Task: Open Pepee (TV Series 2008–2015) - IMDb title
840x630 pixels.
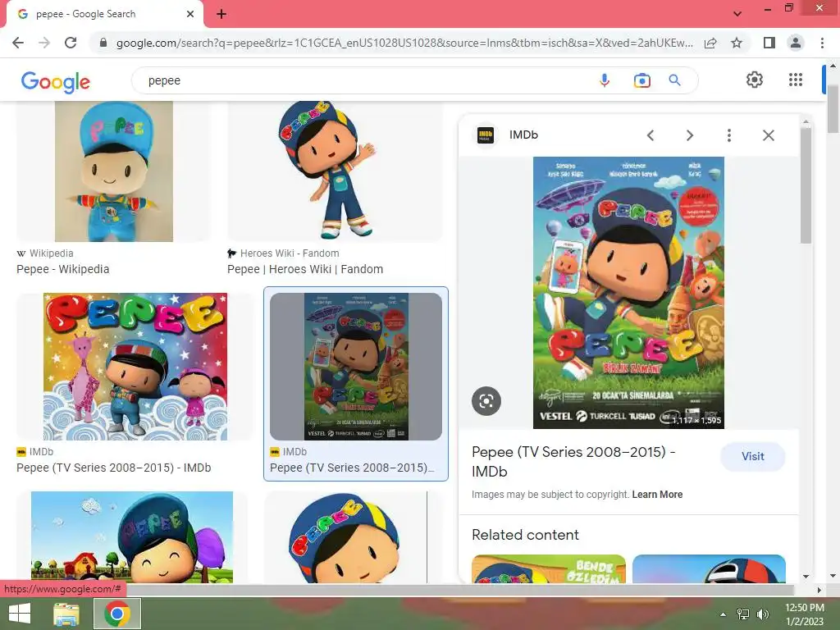Action: pyautogui.click(x=573, y=461)
